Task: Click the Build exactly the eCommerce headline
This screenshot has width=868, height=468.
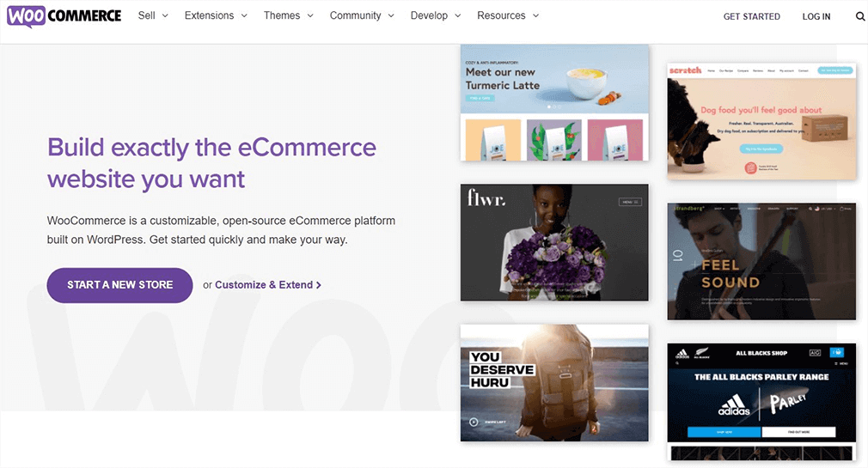Action: tap(211, 163)
